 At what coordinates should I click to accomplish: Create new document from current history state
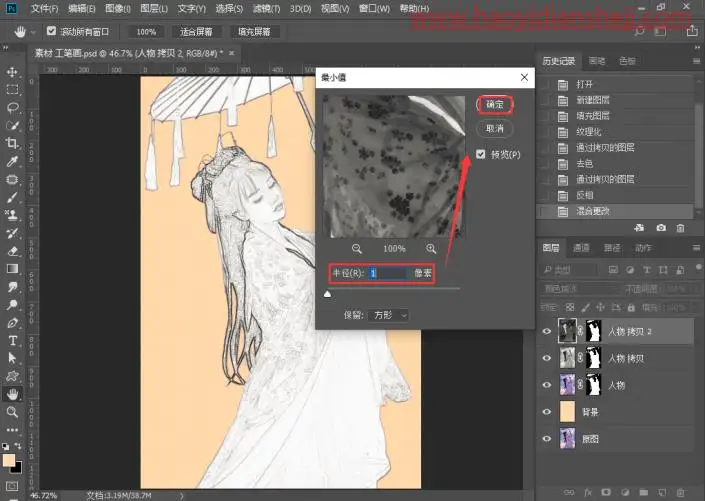click(639, 228)
